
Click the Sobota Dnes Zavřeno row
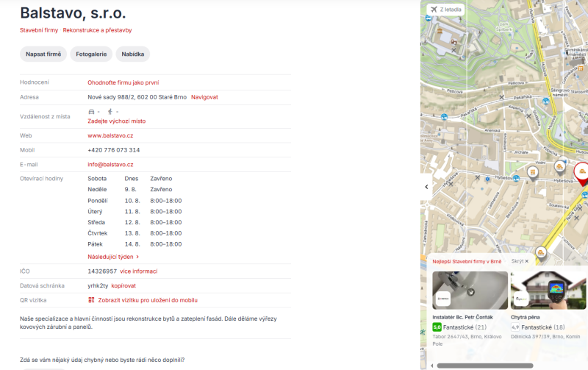point(130,179)
